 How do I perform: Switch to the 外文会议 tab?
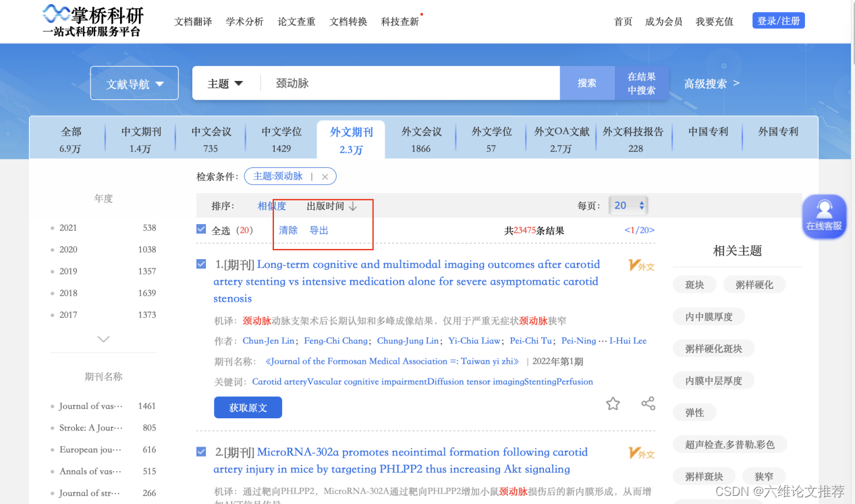tap(421, 138)
